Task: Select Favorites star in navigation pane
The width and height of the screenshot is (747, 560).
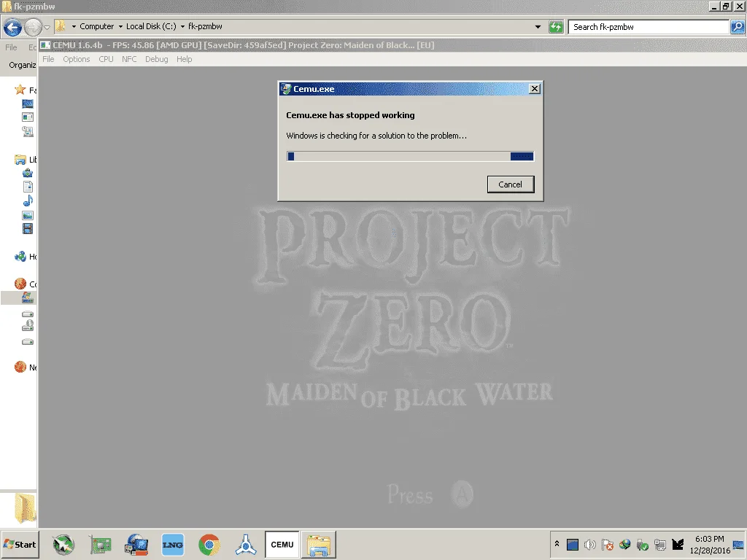Action: [20, 90]
